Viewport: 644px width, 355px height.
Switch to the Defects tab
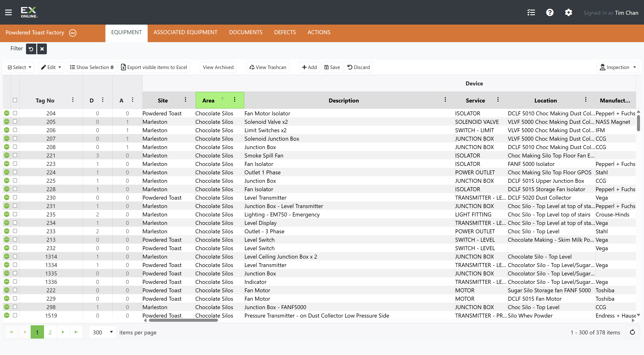pos(285,32)
